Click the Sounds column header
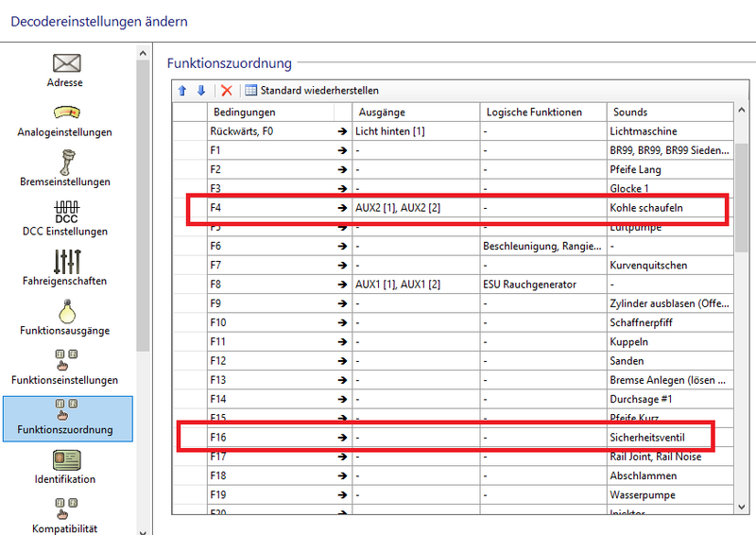Image resolution: width=756 pixels, height=535 pixels. [670, 112]
